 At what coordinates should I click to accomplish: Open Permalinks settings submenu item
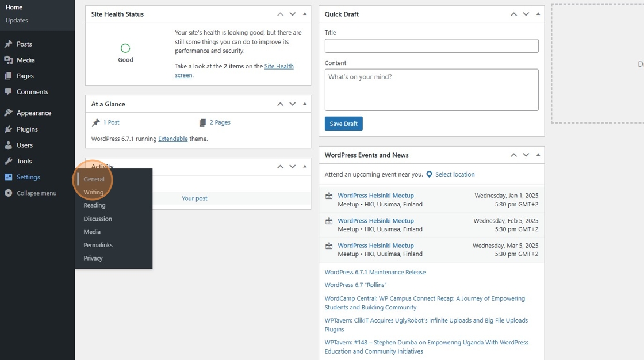click(98, 245)
